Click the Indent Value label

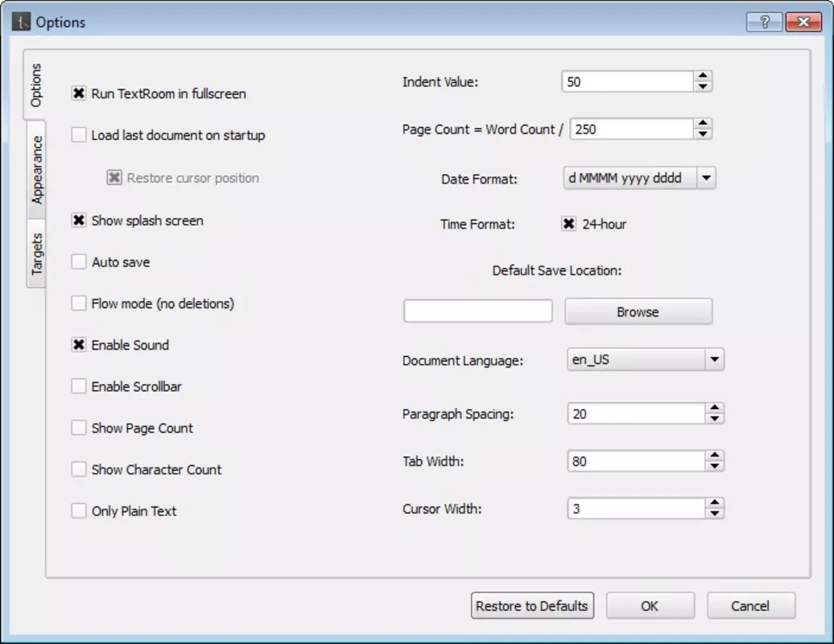pyautogui.click(x=440, y=82)
